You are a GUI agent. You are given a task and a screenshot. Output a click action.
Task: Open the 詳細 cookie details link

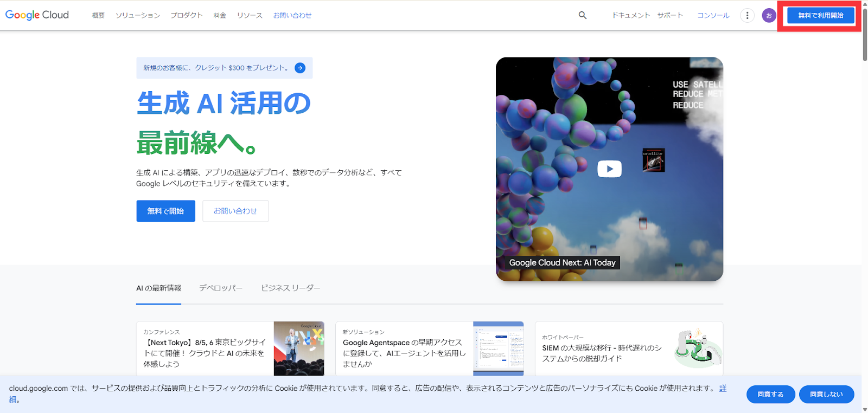click(723, 388)
